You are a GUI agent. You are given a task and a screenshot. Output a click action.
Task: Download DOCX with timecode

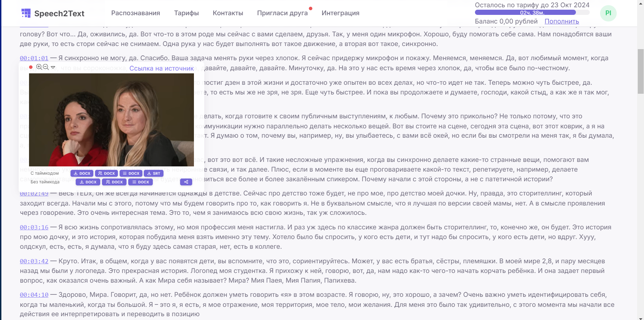pos(82,173)
